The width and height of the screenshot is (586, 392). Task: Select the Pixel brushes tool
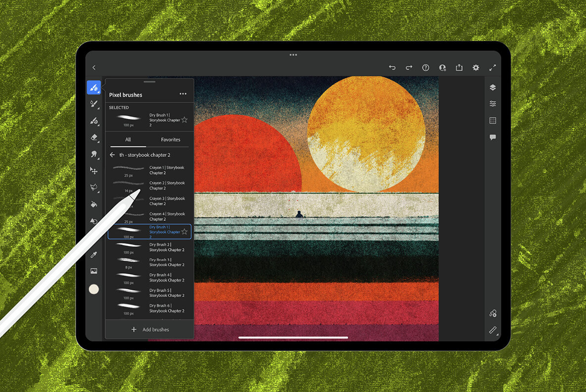click(94, 87)
